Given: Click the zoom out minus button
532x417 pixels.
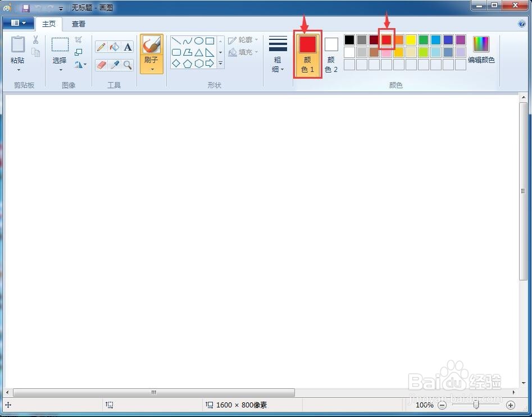Looking at the screenshot, I should point(442,405).
